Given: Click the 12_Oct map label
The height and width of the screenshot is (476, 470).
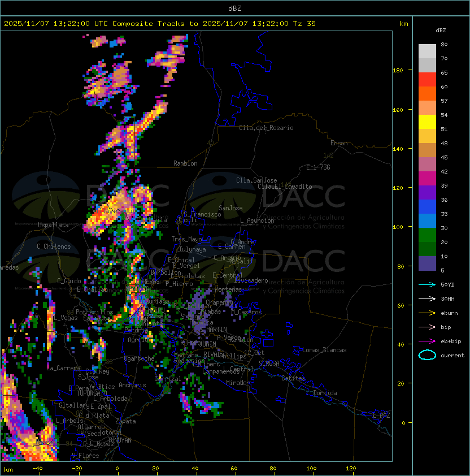Looking at the screenshot, I should coord(254,353).
